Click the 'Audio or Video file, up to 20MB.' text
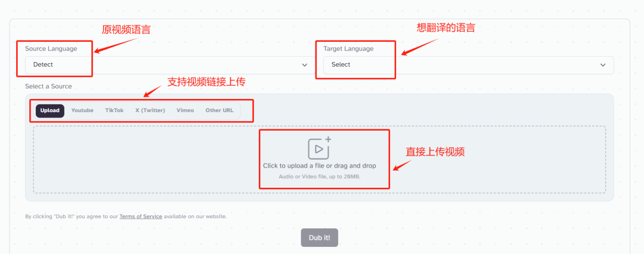The height and width of the screenshot is (254, 644). (x=320, y=176)
